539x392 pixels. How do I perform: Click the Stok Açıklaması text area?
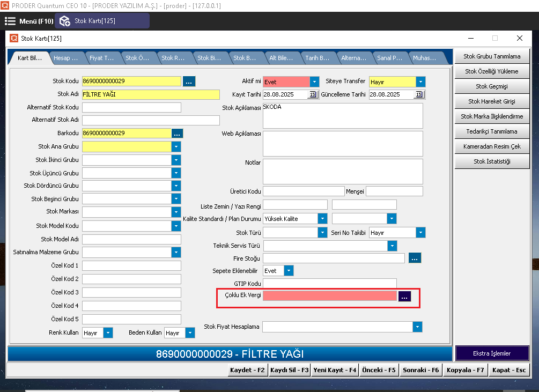pos(343,116)
